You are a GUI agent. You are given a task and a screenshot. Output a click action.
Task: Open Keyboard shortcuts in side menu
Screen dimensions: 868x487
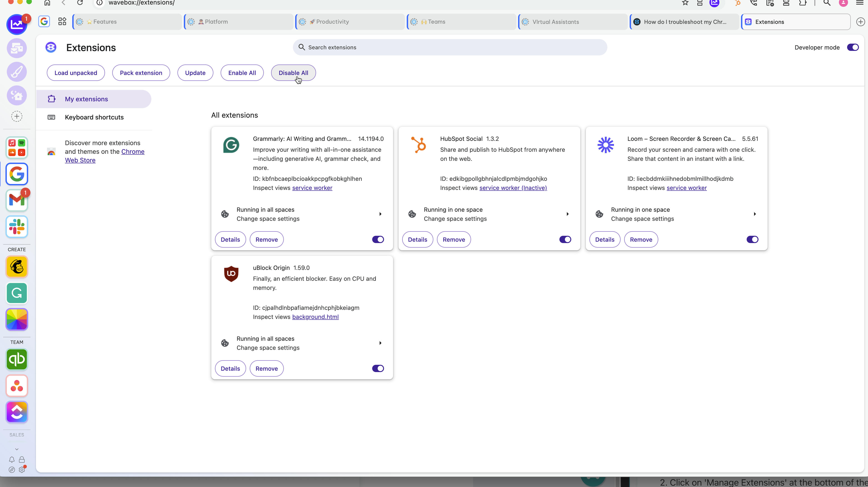(94, 117)
